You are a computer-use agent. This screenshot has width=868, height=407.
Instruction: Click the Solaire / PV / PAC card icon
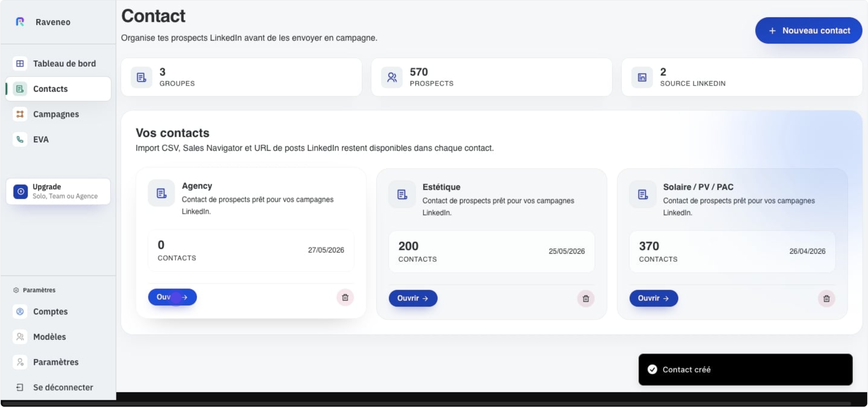(643, 194)
